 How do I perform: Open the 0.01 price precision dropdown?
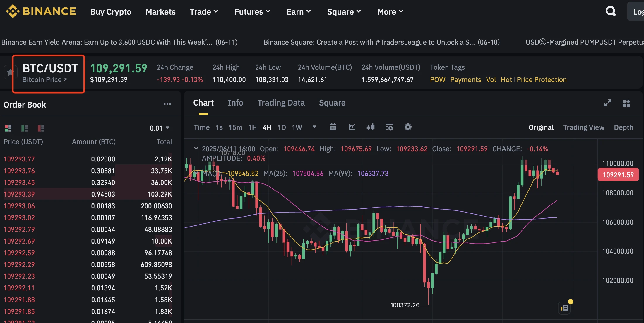[x=160, y=128]
